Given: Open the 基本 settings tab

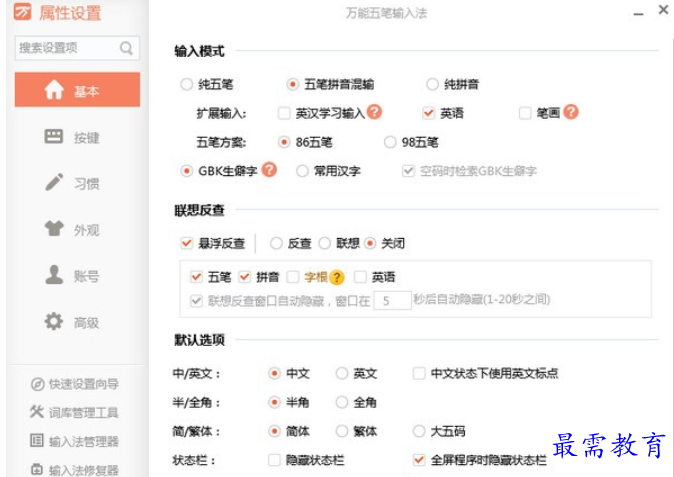Looking at the screenshot, I should [x=77, y=89].
